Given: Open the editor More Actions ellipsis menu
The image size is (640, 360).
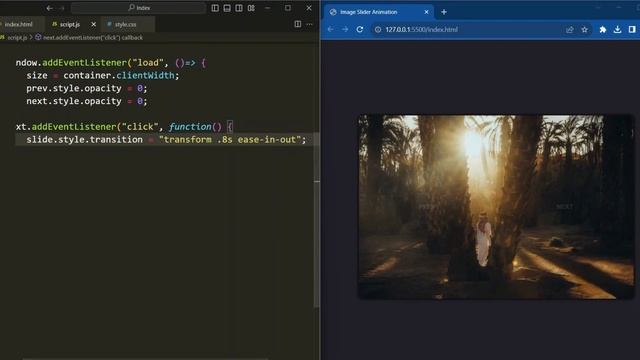Looking at the screenshot, I should (x=309, y=24).
